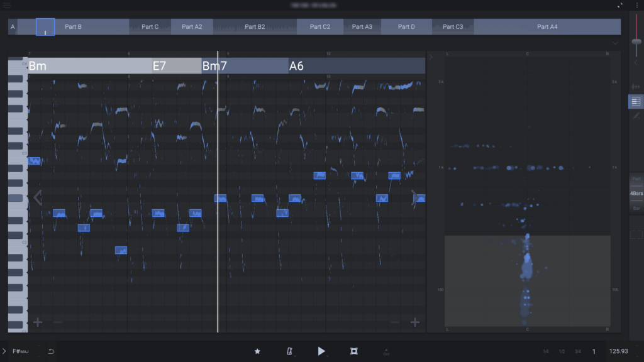
Task: Select the notes list view icon in right sidebar
Action: [x=637, y=101]
